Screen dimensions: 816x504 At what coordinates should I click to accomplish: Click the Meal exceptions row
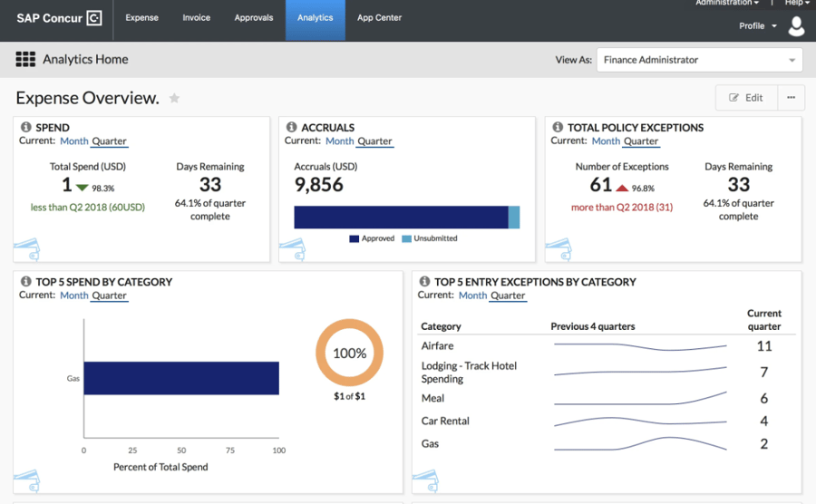click(x=607, y=399)
